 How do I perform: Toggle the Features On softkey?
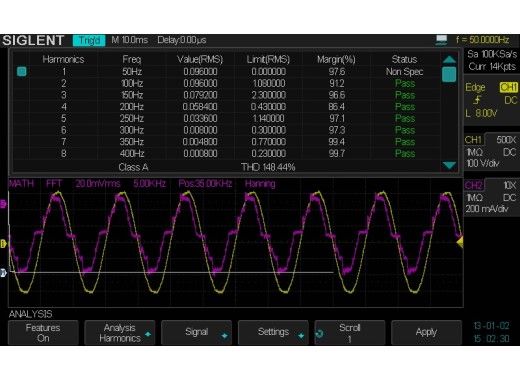click(x=43, y=332)
